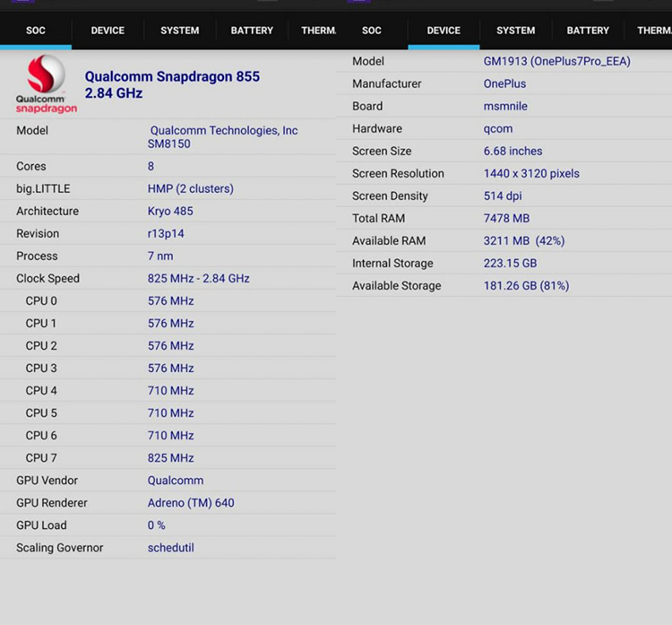
Task: Switch to SYSTEM tab in right screenshot
Action: pos(515,30)
